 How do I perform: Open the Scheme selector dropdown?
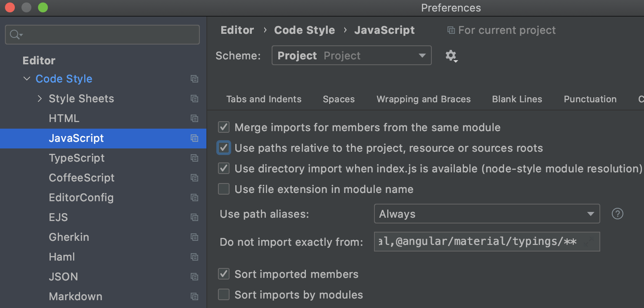pyautogui.click(x=421, y=55)
